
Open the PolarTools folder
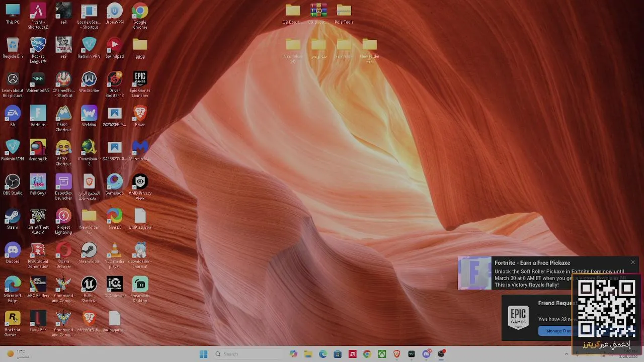coord(344,14)
